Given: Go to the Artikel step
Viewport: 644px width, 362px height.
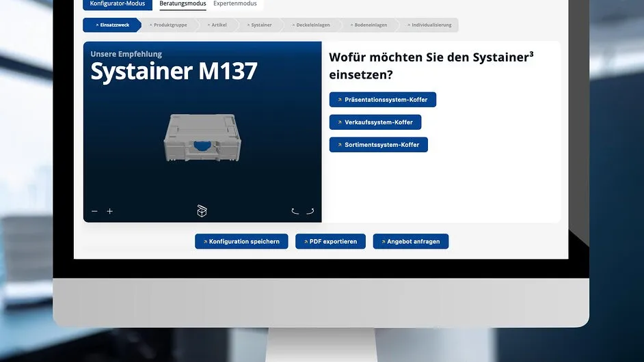Looking at the screenshot, I should 217,25.
